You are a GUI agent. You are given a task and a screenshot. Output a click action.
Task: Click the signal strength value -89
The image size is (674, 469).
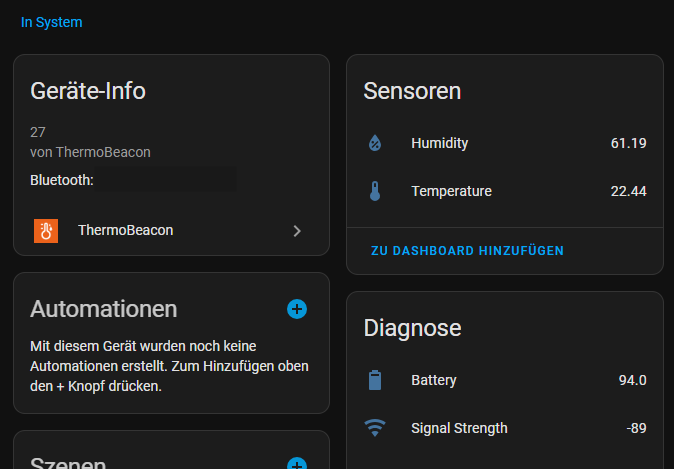tap(636, 428)
